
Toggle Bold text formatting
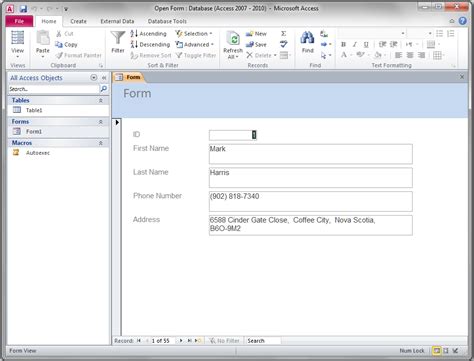point(343,44)
